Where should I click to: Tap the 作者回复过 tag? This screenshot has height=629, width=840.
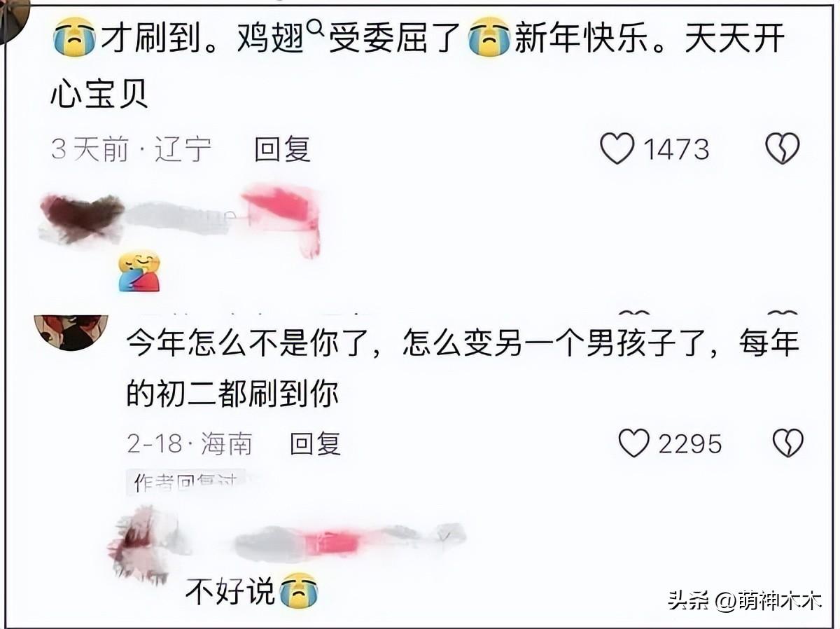[185, 481]
